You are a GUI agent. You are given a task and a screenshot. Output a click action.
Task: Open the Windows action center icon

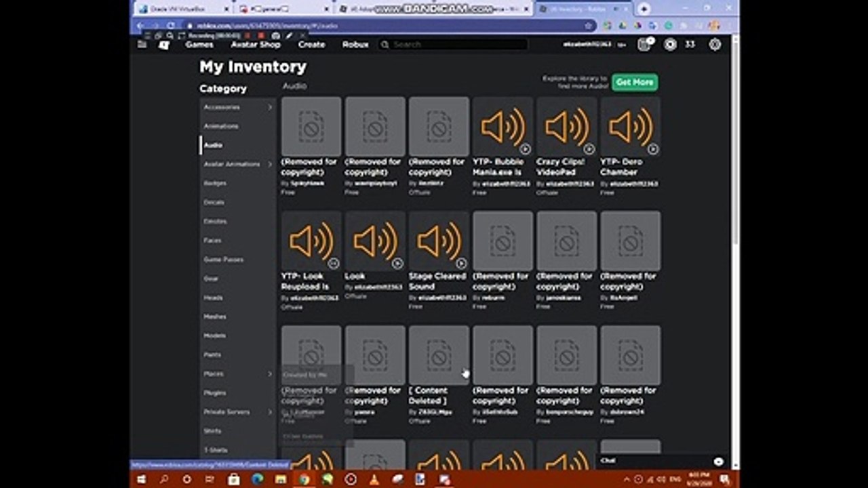pos(724,479)
